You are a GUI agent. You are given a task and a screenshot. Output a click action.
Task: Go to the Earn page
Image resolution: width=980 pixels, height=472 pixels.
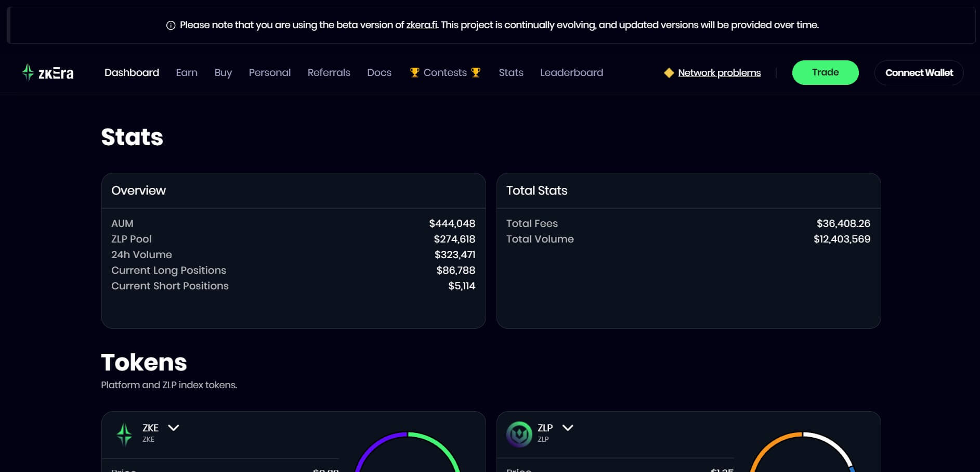coord(187,72)
